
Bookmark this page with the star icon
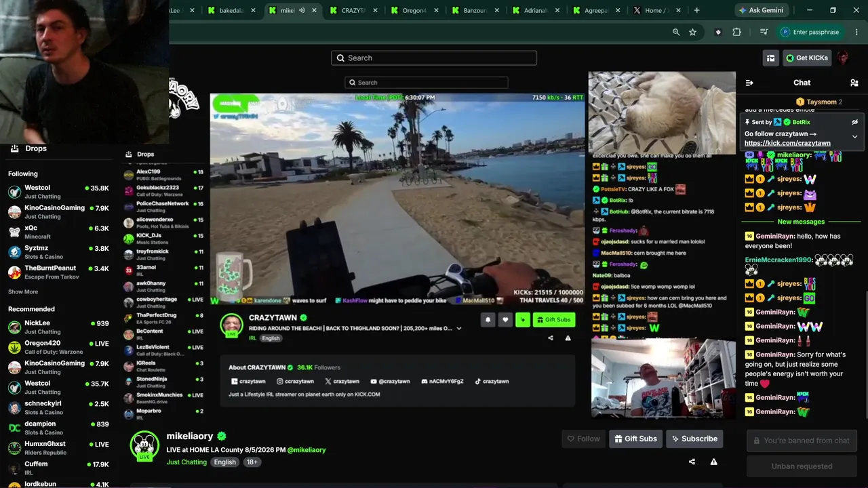coord(692,32)
